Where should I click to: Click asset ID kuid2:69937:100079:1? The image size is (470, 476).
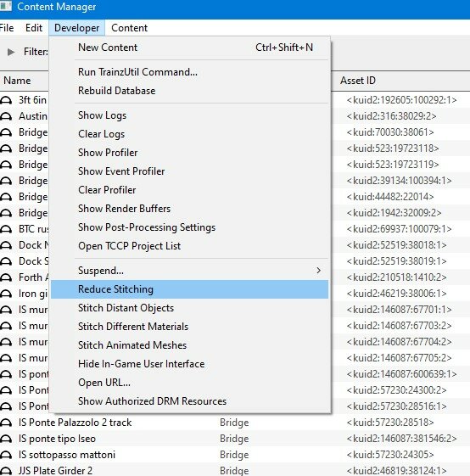399,228
